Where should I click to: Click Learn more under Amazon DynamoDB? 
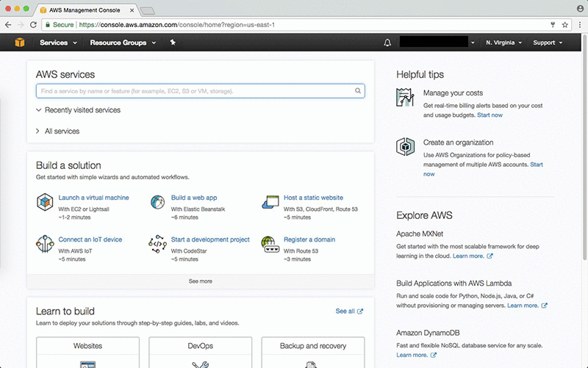click(412, 356)
